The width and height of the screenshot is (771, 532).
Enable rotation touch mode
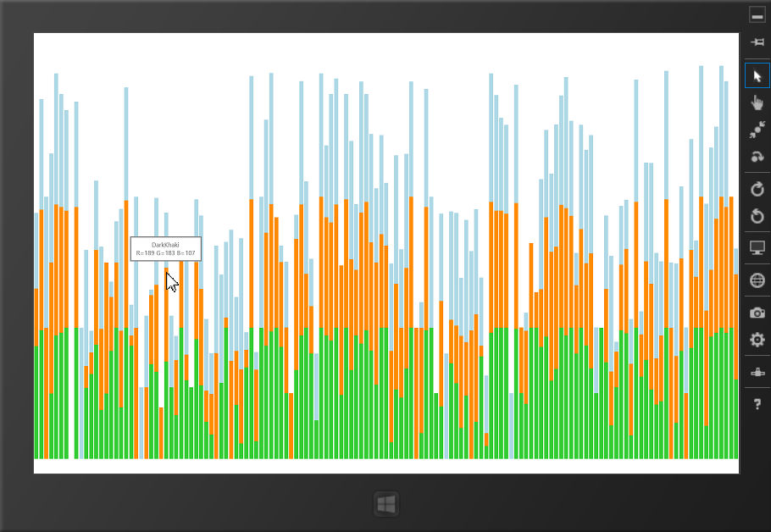click(x=757, y=157)
